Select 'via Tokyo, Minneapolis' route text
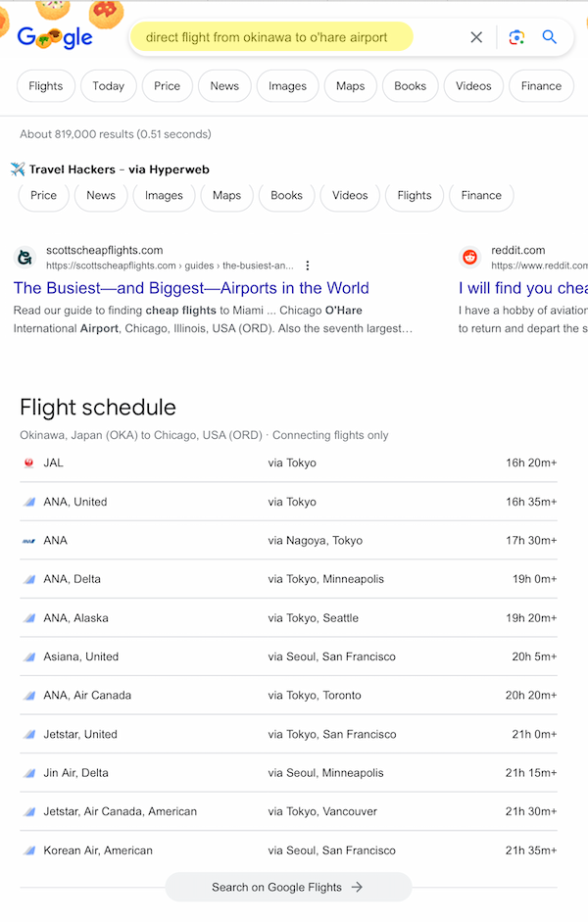Viewport: 588px width, 922px height. tap(325, 579)
